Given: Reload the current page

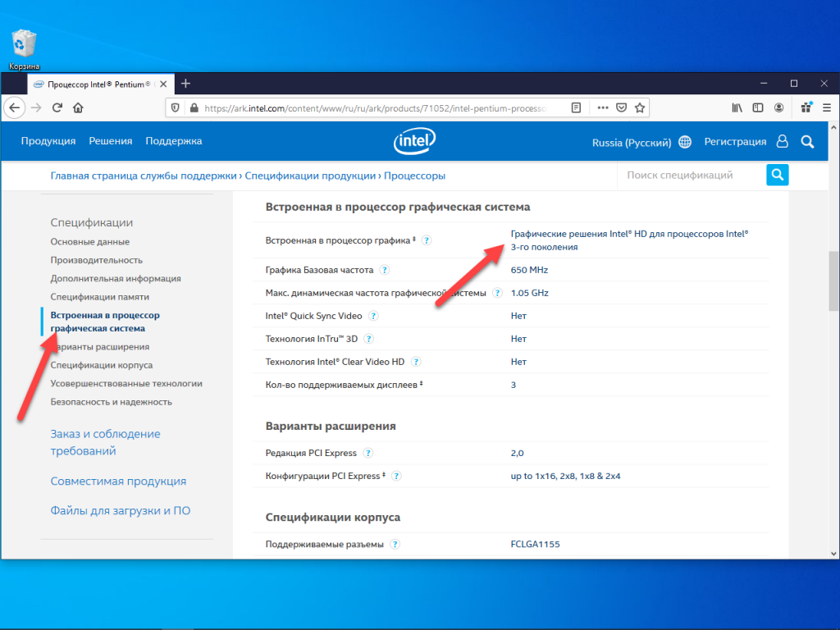Looking at the screenshot, I should pos(57,107).
